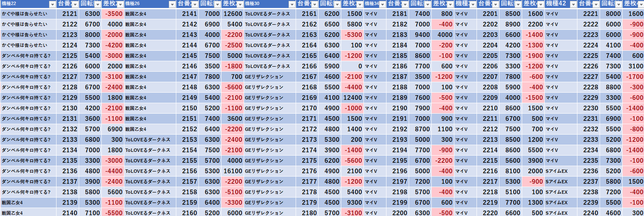Viewport: 644px width, 216px height.
Task: Select machine number cell 2218
Action: coord(488,192)
